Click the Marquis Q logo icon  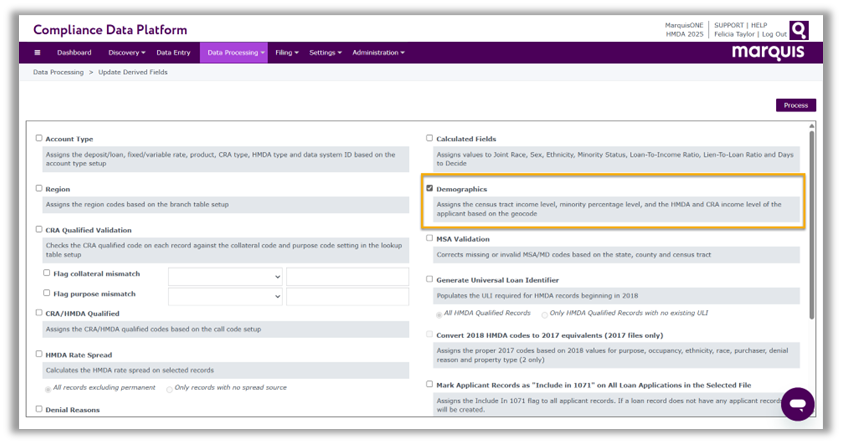coord(798,30)
